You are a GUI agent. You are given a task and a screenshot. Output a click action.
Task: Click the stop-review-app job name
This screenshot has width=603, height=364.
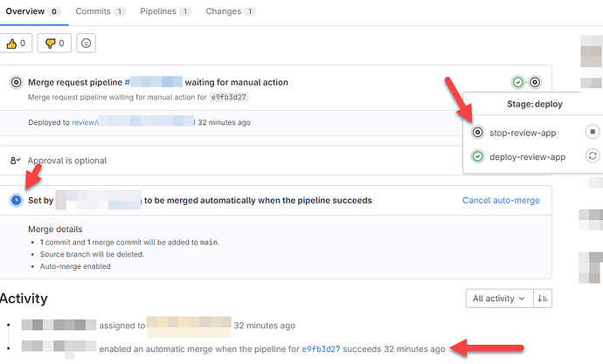(x=523, y=133)
